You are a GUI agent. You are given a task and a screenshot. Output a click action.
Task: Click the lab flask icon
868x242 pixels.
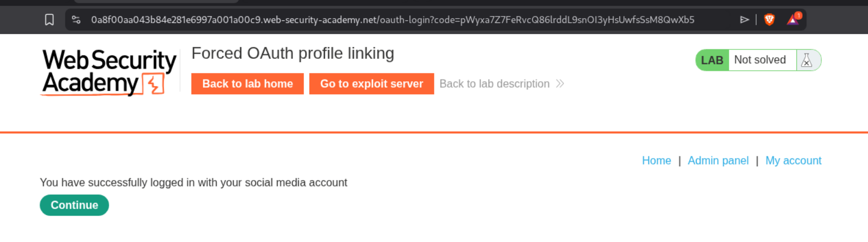807,60
